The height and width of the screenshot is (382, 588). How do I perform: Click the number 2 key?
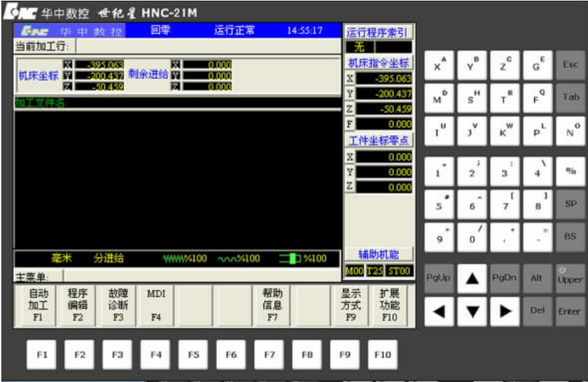point(472,172)
